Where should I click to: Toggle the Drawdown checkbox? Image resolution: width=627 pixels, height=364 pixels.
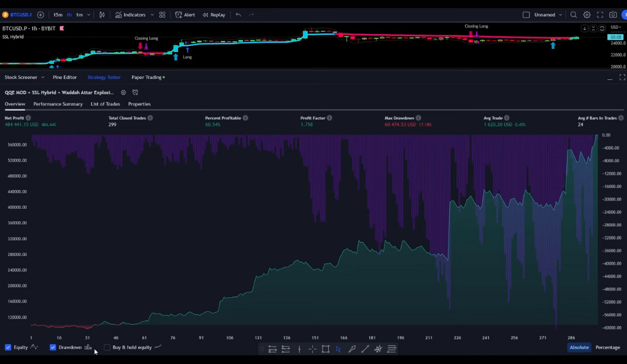53,347
